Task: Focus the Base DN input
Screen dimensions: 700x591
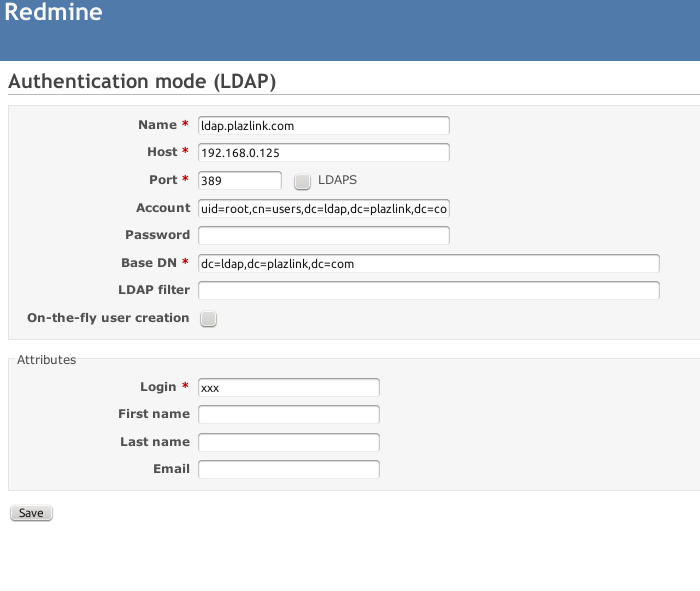Action: tap(429, 263)
